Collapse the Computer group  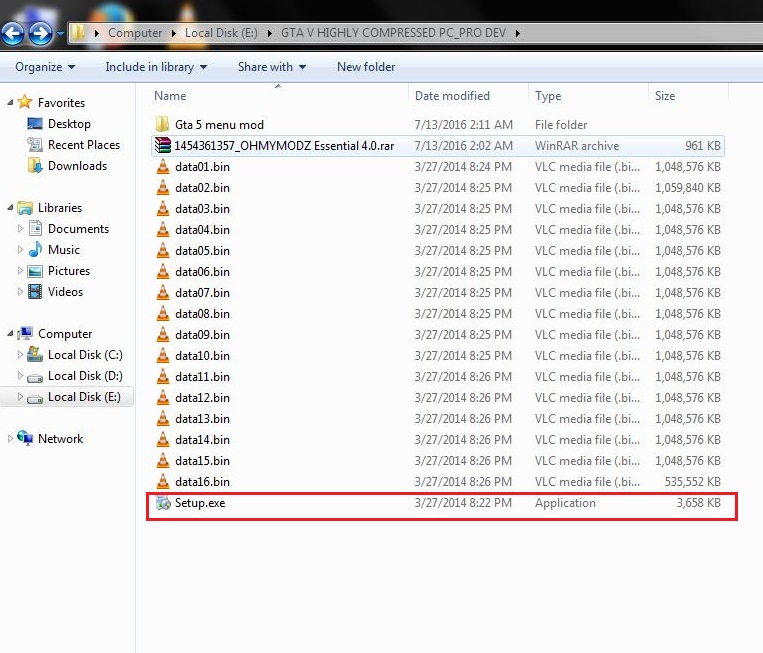tap(10, 334)
